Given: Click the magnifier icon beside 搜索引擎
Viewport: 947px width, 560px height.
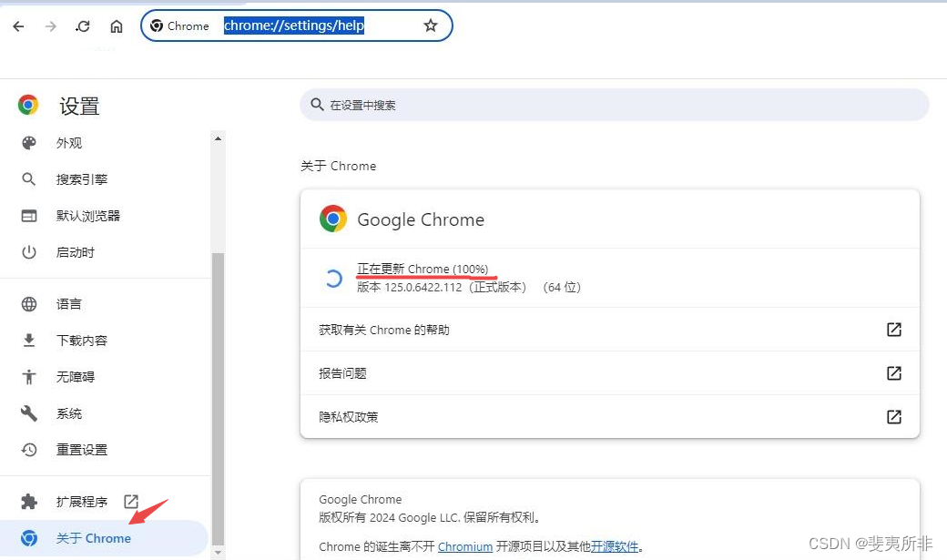Looking at the screenshot, I should pyautogui.click(x=29, y=179).
